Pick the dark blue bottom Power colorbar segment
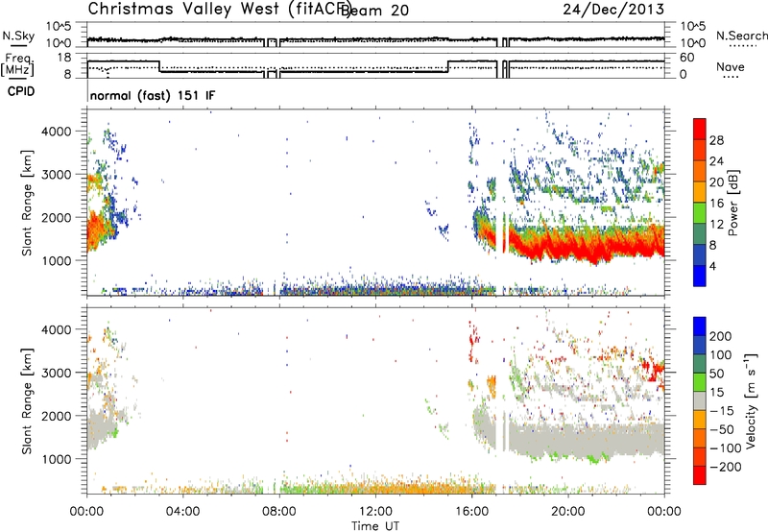This screenshot has height=532, width=768. pos(700,276)
